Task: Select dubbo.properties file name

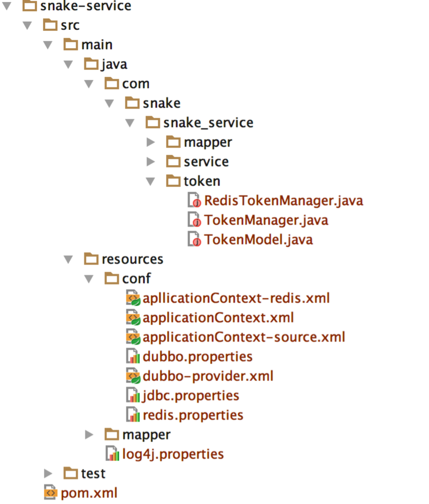Action: 197,357
